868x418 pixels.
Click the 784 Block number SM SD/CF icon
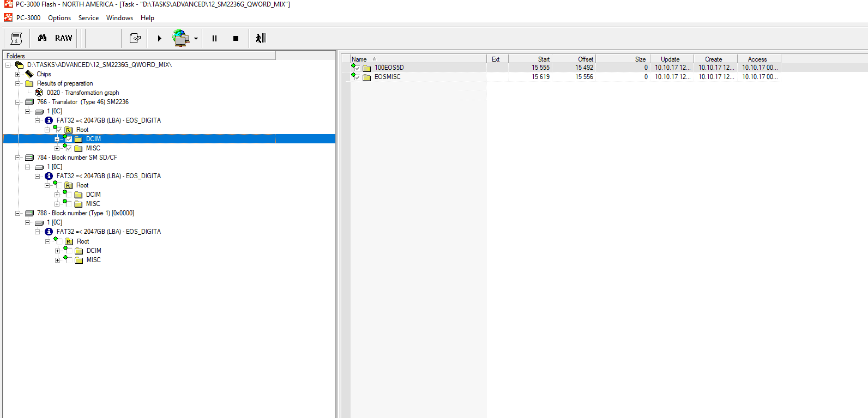coord(29,157)
